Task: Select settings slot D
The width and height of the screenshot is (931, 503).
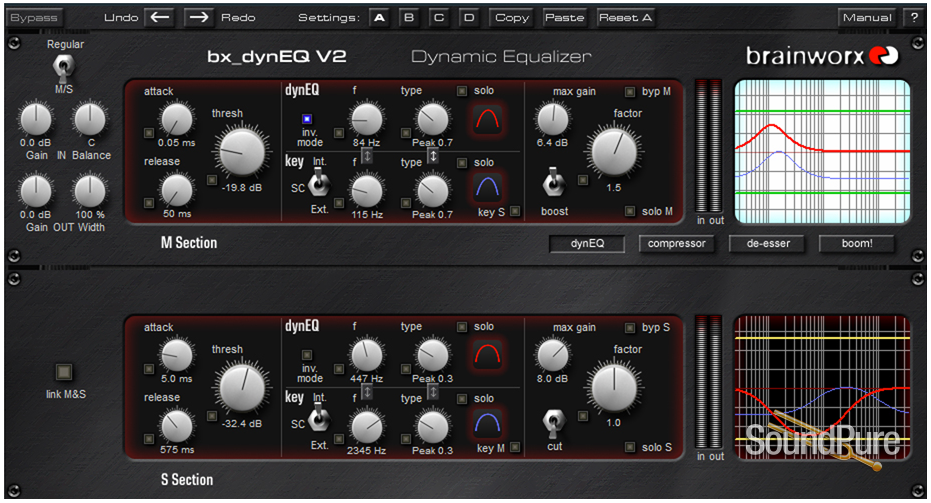Action: 469,17
